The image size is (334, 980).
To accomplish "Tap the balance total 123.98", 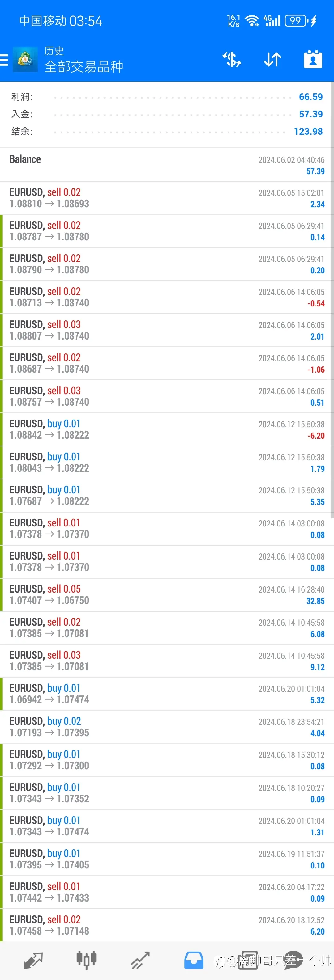I will coord(308,131).
